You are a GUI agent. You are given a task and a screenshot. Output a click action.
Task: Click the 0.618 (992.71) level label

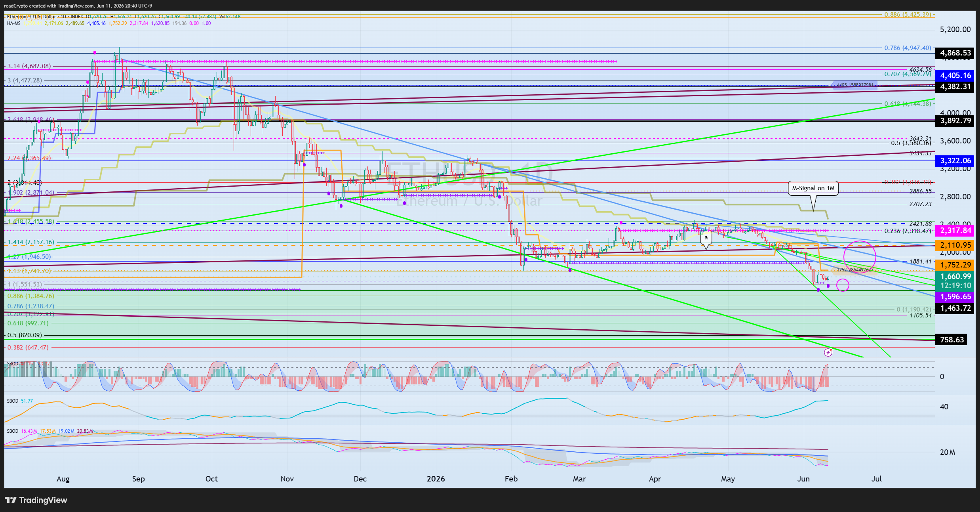tap(28, 323)
